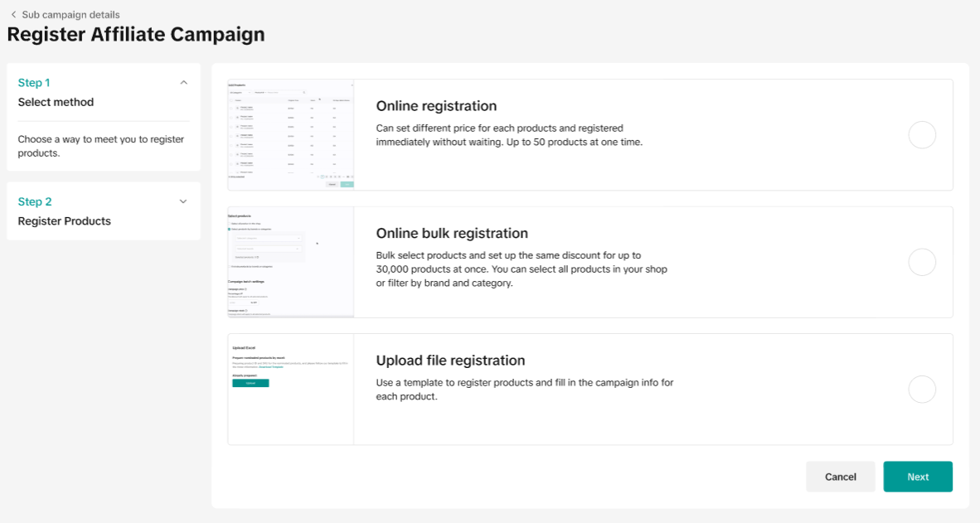This screenshot has width=980, height=523.
Task: Collapse the Step 1 section chevron
Action: pos(183,83)
